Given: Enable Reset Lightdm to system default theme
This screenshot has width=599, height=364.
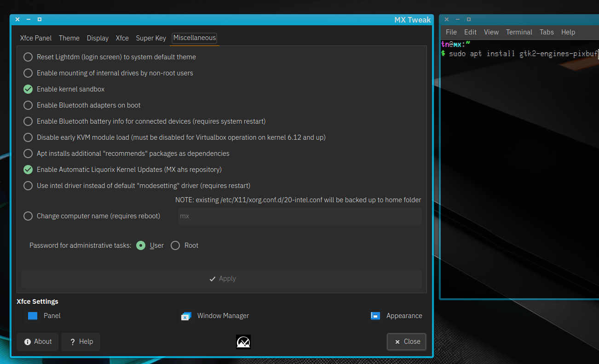Looking at the screenshot, I should [28, 57].
